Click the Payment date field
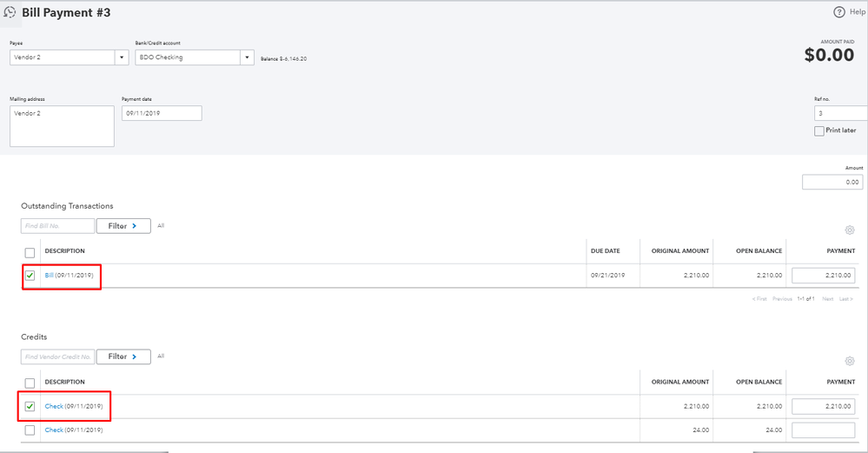Screen dimensions: 868x453 [162, 113]
